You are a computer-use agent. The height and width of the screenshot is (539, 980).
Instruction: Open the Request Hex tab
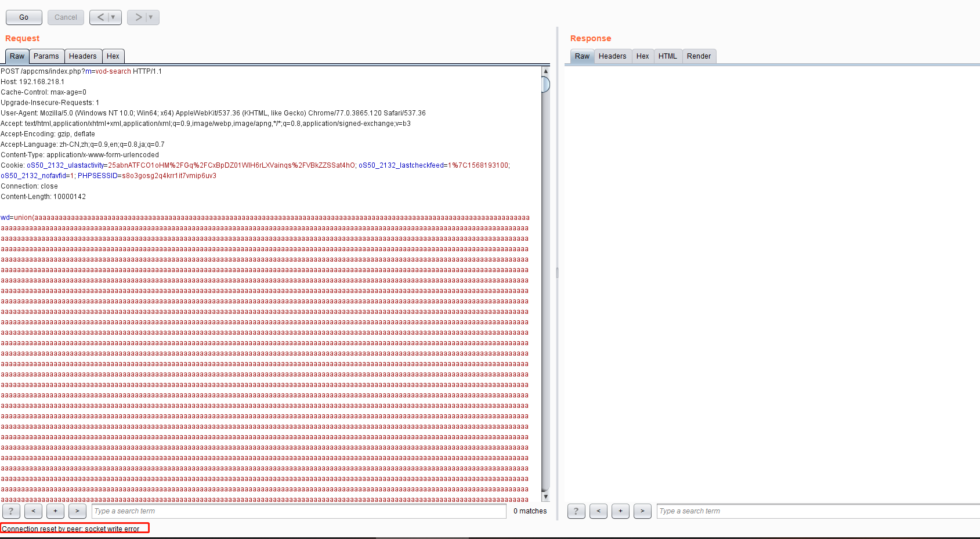pos(113,56)
